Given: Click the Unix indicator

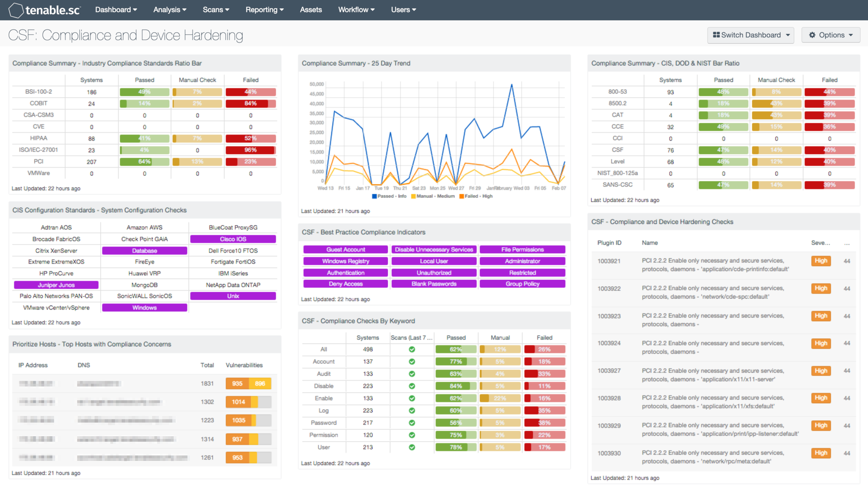Looking at the screenshot, I should click(233, 296).
